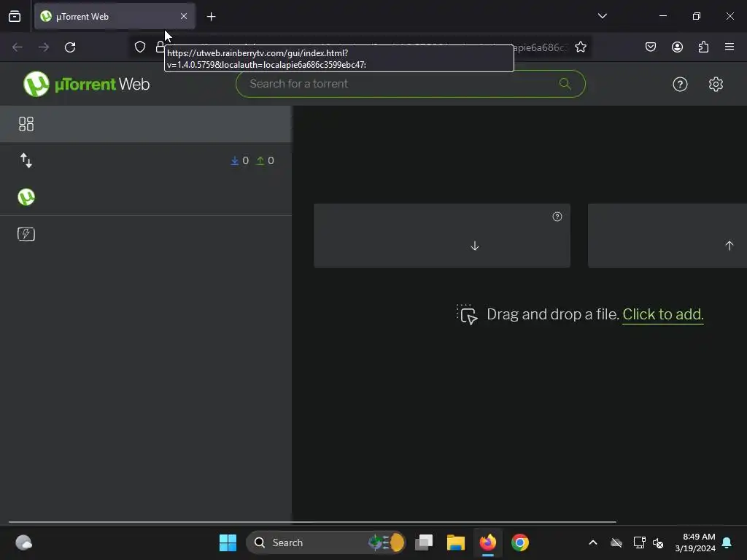Open Task View on the taskbar
The height and width of the screenshot is (560, 747).
tap(424, 542)
